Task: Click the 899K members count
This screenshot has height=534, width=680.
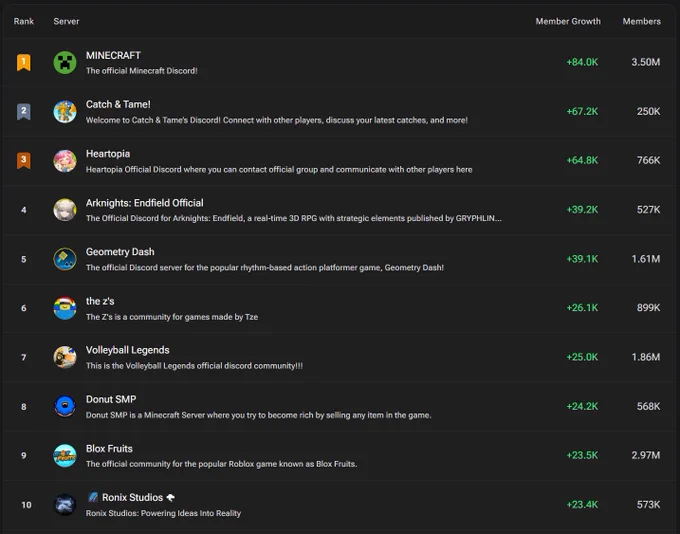Action: (648, 308)
